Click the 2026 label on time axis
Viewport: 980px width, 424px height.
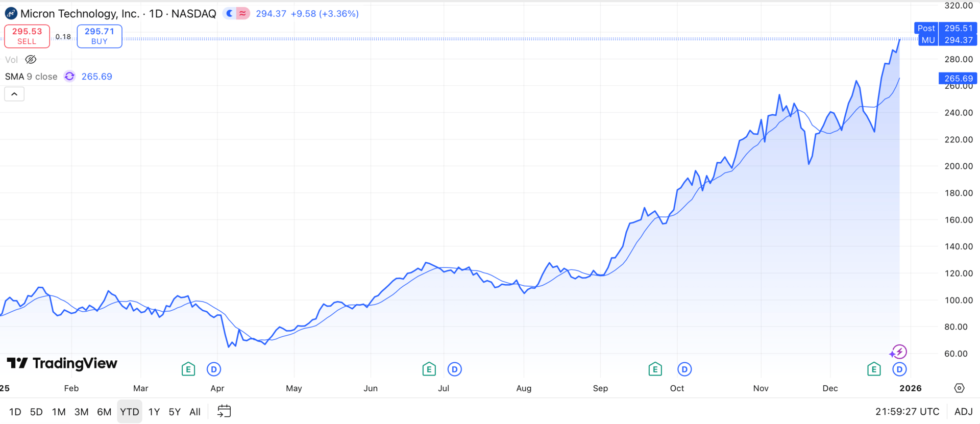pyautogui.click(x=911, y=388)
